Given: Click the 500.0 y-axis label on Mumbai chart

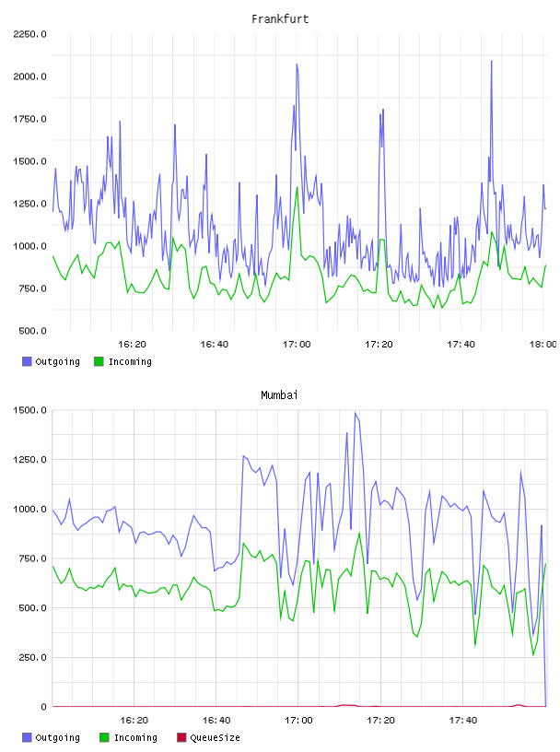Looking at the screenshot, I should pos(32,607).
